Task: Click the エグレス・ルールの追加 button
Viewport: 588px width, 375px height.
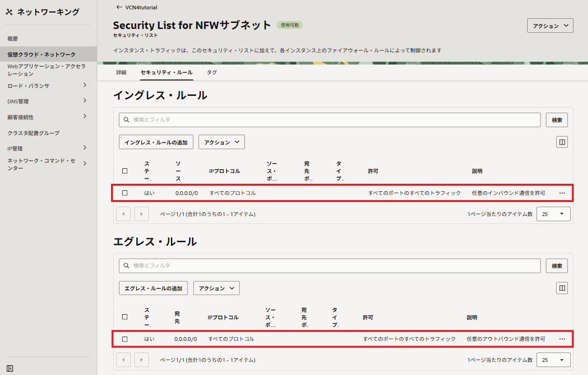Action: tap(153, 288)
